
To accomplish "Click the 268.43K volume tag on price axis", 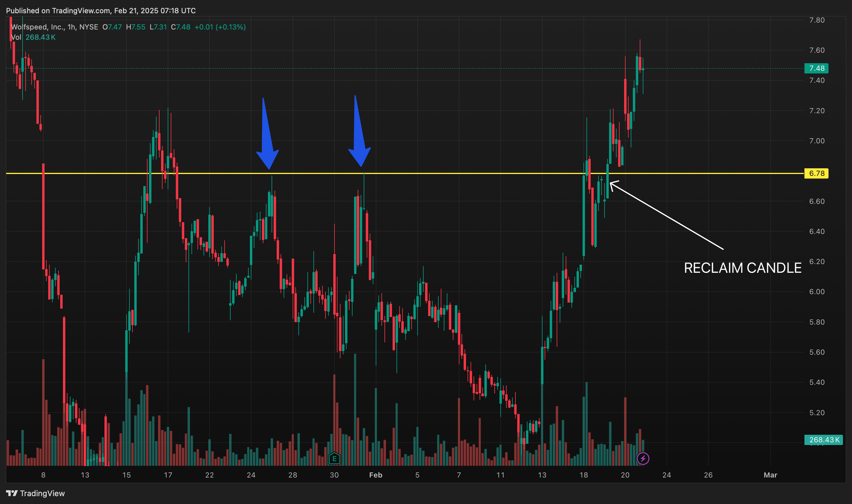I will 823,440.
